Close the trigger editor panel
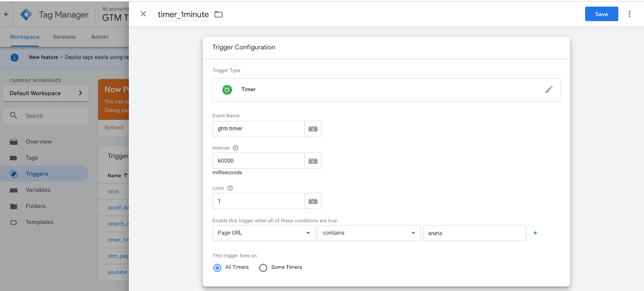Screen dimensions: 644x291 point(143,14)
